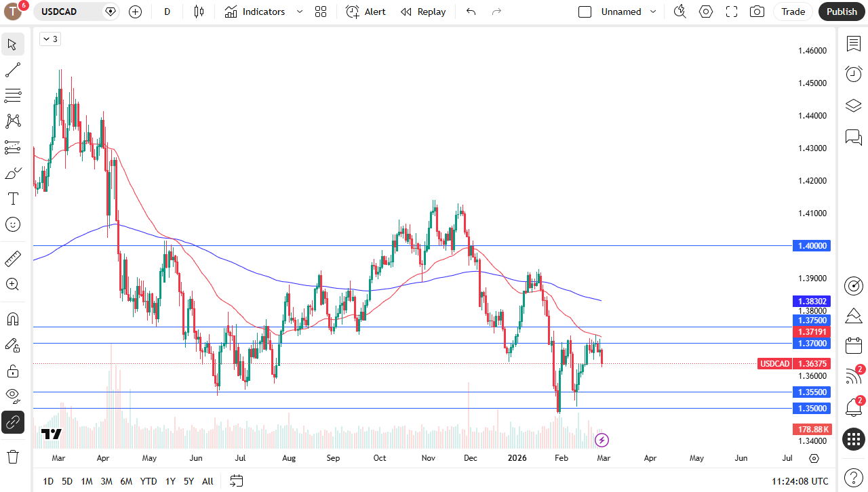The image size is (868, 492).
Task: Expand the Unnamed layout dropdown arrow
Action: tap(653, 12)
